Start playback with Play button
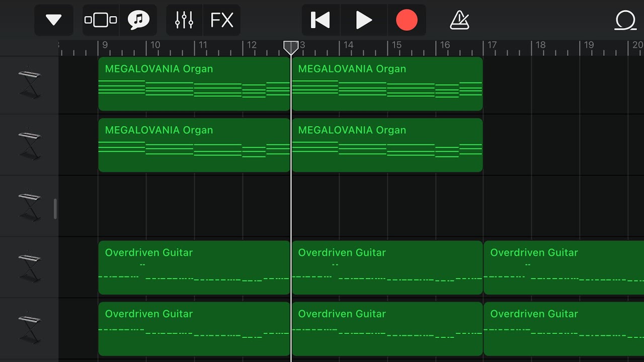This screenshot has height=362, width=644. point(364,20)
